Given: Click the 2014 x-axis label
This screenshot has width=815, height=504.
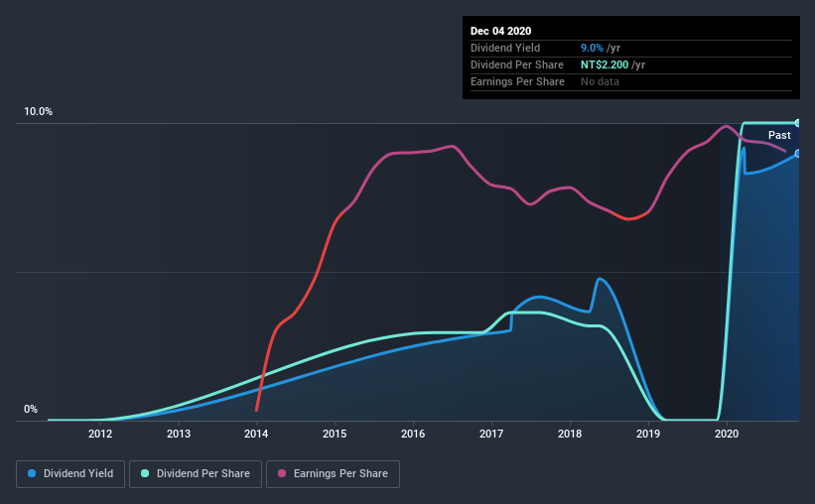Looking at the screenshot, I should (x=256, y=434).
